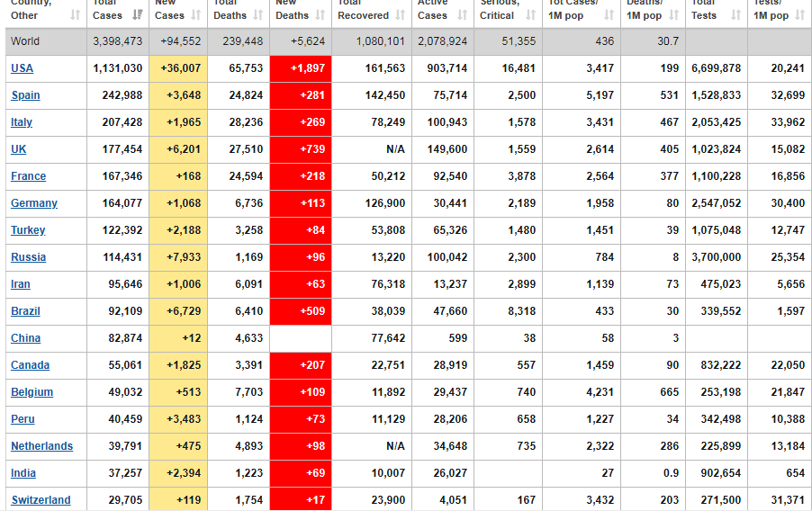The width and height of the screenshot is (812, 511).
Task: Select World serious critical 51,355
Action: coord(519,40)
